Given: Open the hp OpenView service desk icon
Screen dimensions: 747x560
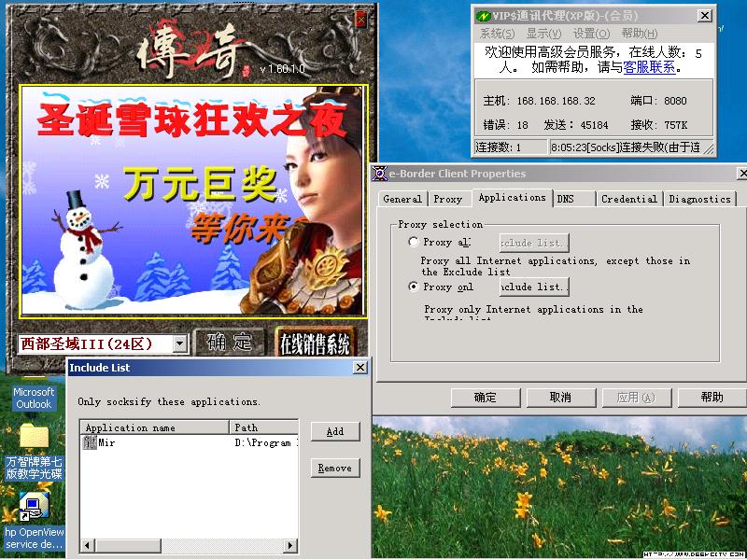Looking at the screenshot, I should [34, 521].
